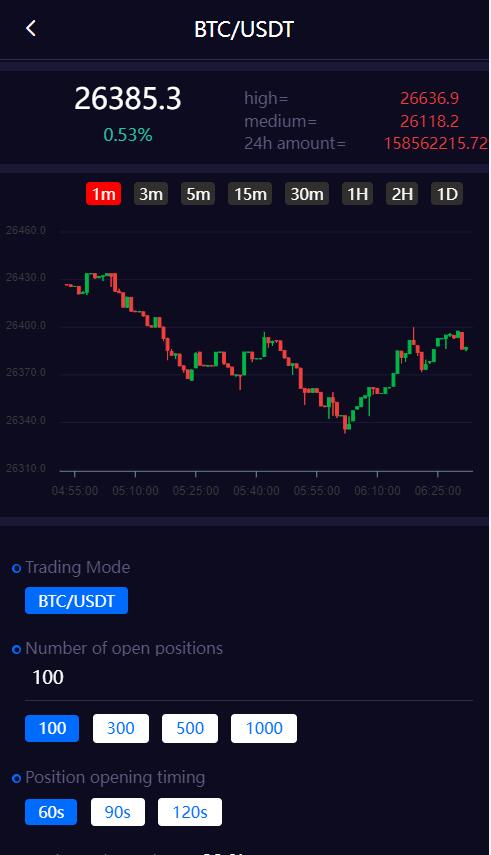Switch chart to 1D interval
The height and width of the screenshot is (855, 491).
coord(447,194)
